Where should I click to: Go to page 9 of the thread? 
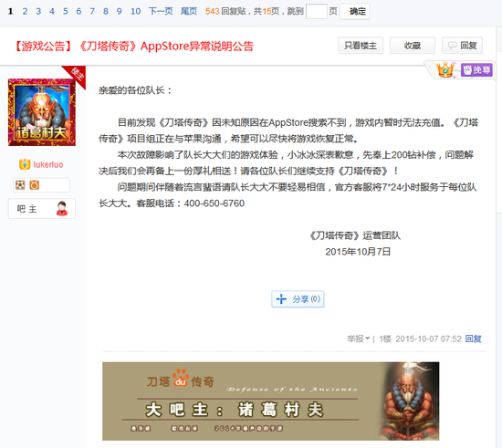tap(119, 12)
